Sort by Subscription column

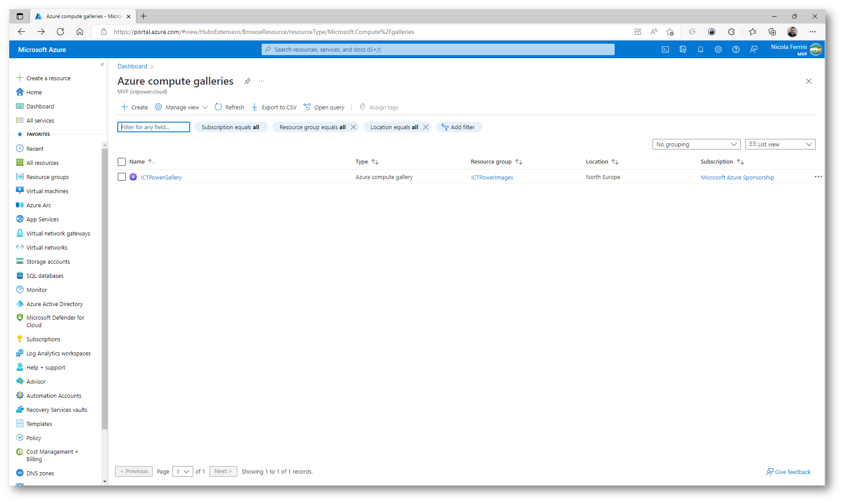722,162
